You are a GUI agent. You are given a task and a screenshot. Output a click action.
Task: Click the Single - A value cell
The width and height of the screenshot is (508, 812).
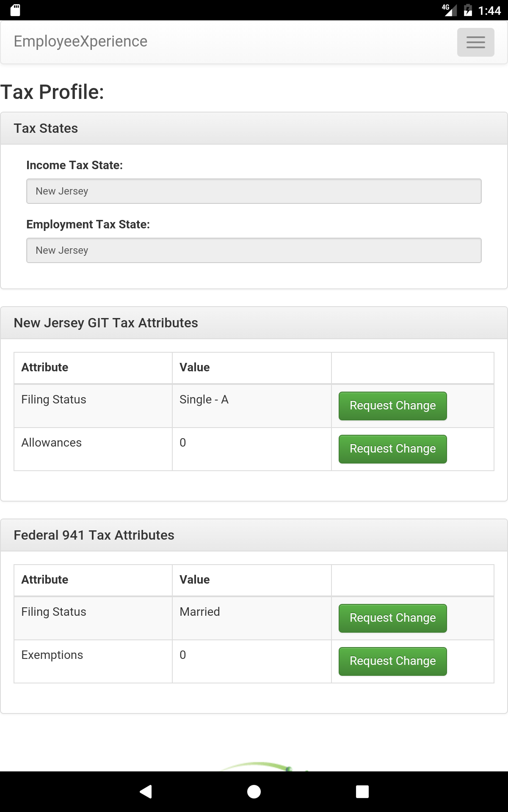(x=252, y=406)
